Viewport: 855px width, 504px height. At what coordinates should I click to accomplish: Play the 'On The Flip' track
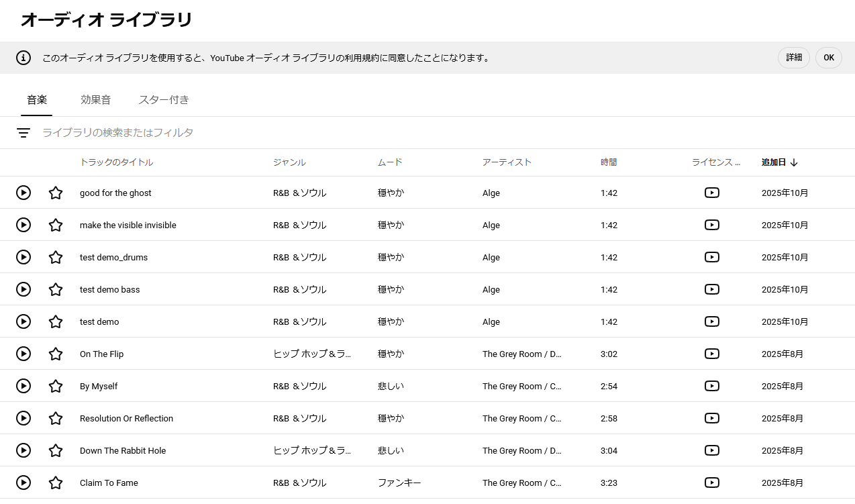pyautogui.click(x=23, y=354)
